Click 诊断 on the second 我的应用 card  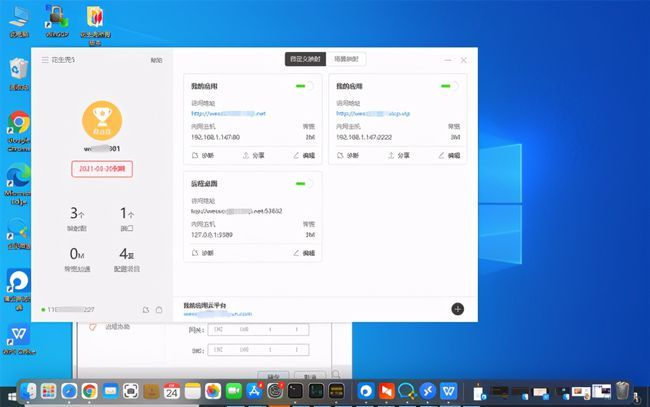click(x=348, y=155)
